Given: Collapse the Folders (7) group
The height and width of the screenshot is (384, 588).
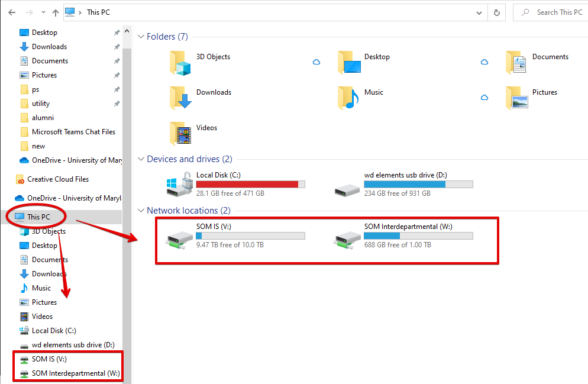Looking at the screenshot, I should pyautogui.click(x=141, y=37).
